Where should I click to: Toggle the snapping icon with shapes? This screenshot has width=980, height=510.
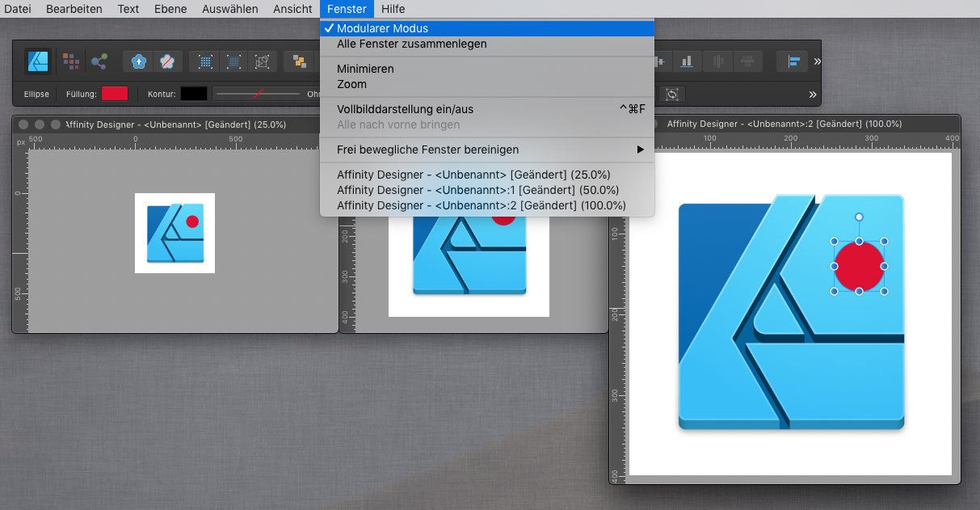click(x=262, y=61)
